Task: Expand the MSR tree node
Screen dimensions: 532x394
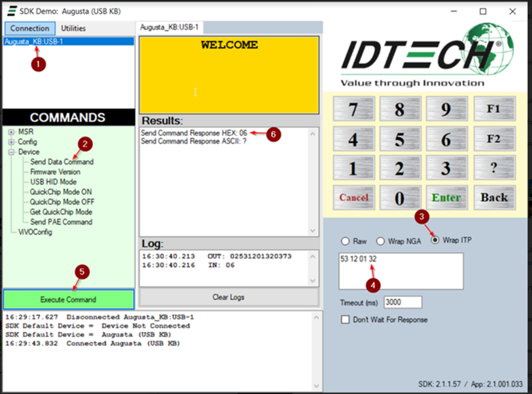Action: [11, 132]
